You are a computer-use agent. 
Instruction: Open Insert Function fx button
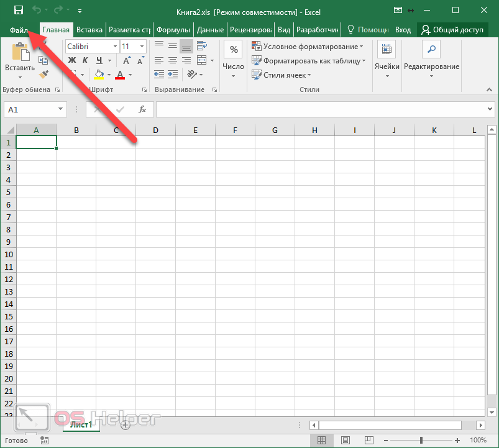click(142, 109)
